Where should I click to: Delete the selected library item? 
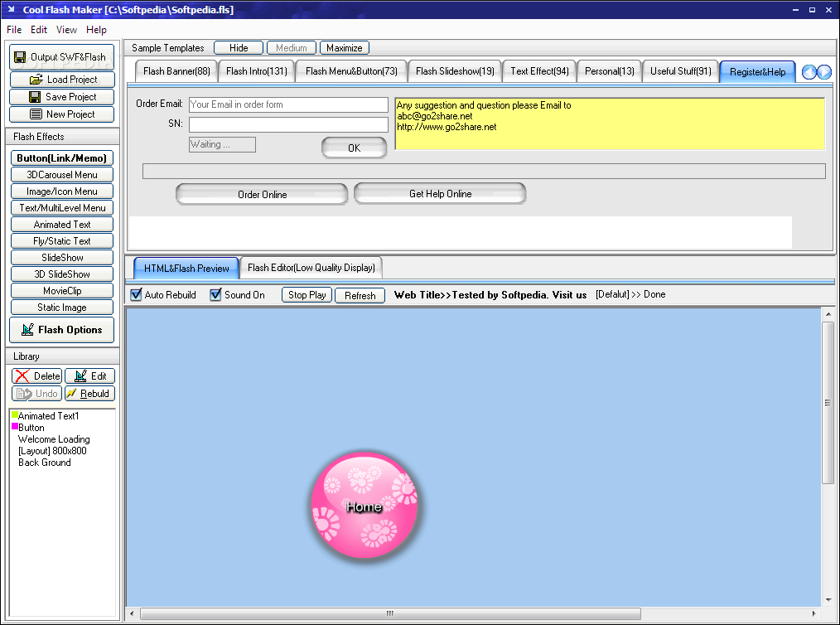coord(37,376)
